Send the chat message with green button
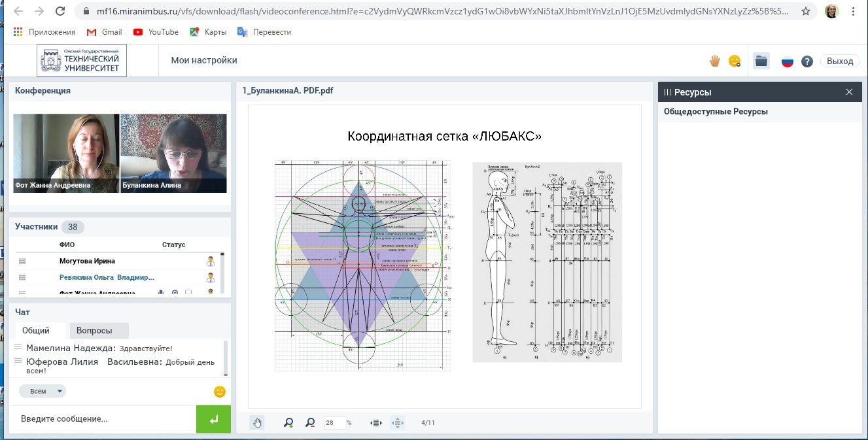This screenshot has width=868, height=440. [213, 419]
